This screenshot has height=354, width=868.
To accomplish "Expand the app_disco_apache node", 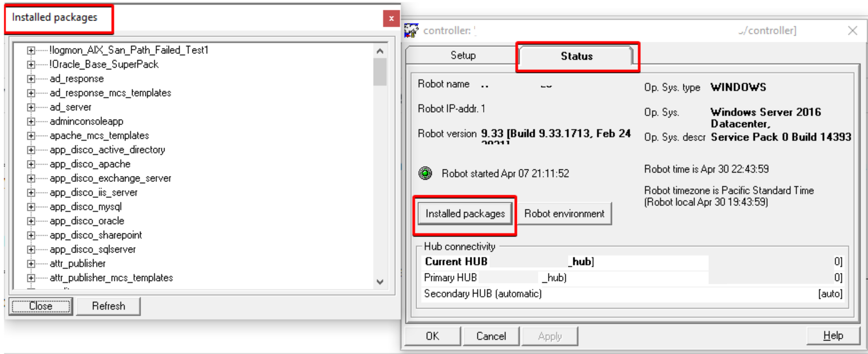I will [x=31, y=164].
